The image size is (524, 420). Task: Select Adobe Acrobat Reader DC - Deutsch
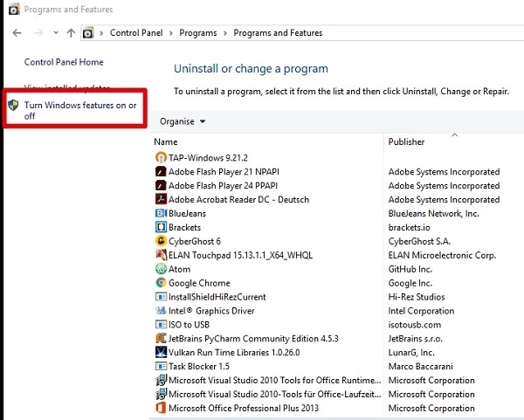238,199
